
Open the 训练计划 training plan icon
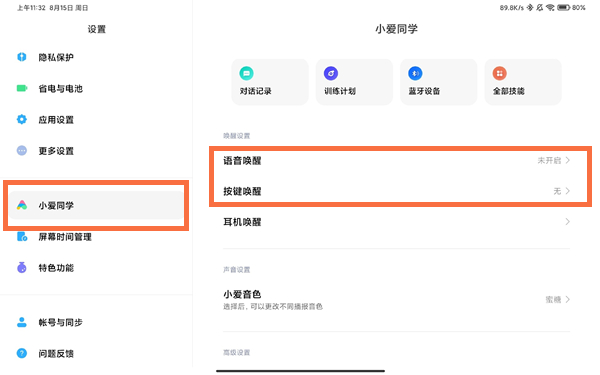coord(331,73)
